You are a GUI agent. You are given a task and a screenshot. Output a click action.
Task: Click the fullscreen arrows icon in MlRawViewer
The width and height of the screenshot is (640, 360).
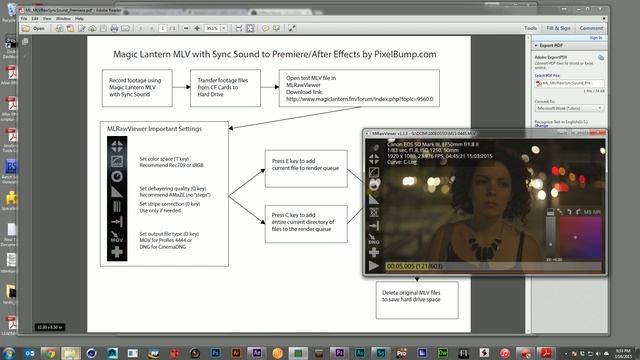[374, 159]
